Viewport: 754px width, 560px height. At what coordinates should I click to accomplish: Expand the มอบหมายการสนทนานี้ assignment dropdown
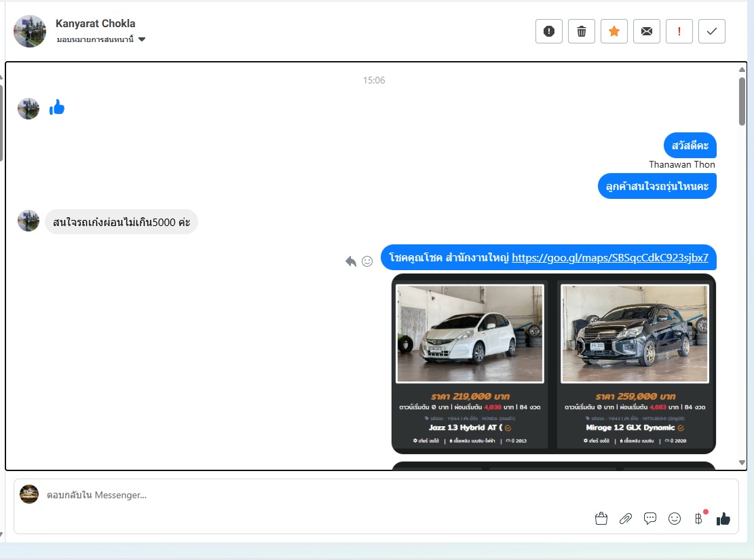[141, 39]
